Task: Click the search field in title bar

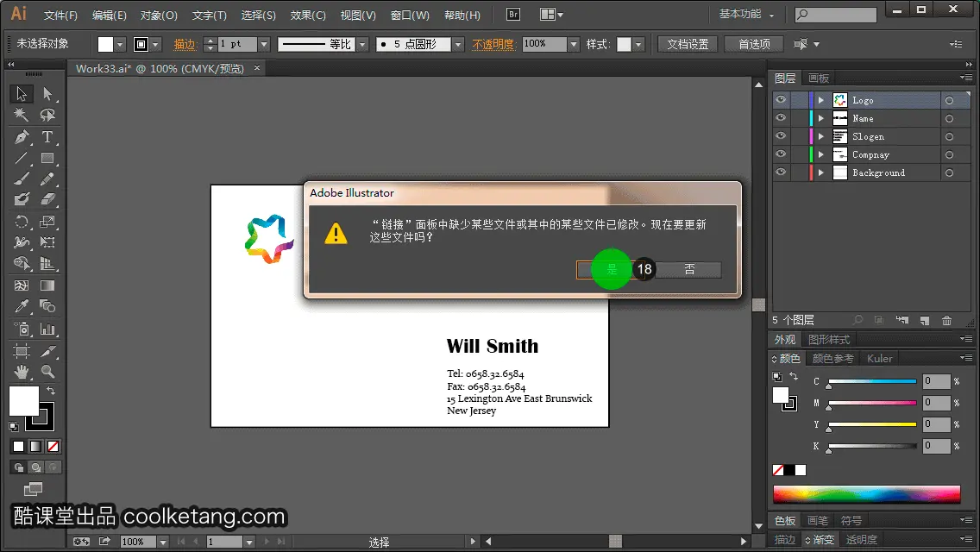Action: pyautogui.click(x=836, y=15)
